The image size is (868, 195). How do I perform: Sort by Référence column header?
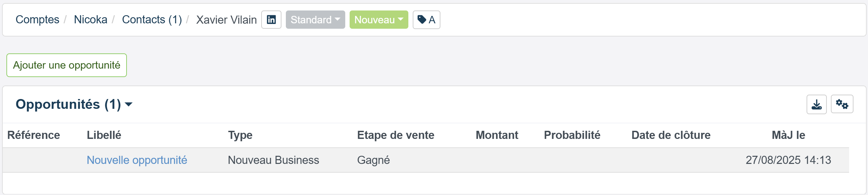coord(34,135)
